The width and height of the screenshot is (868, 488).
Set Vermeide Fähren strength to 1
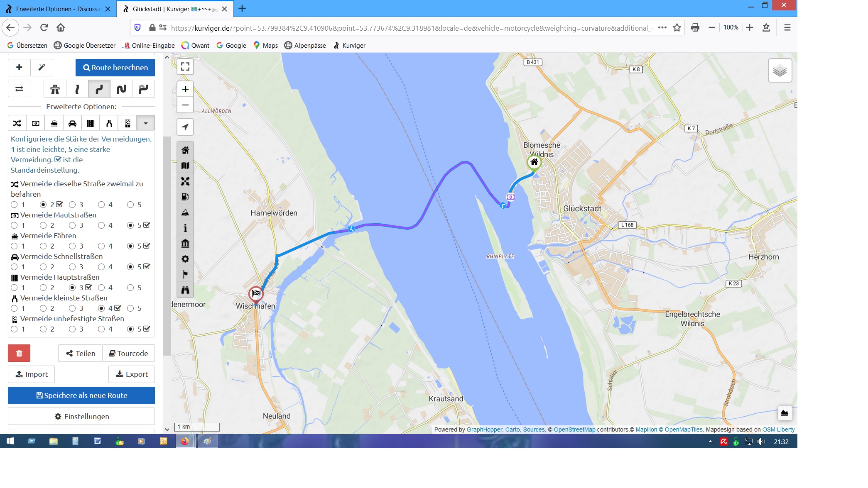click(15, 246)
